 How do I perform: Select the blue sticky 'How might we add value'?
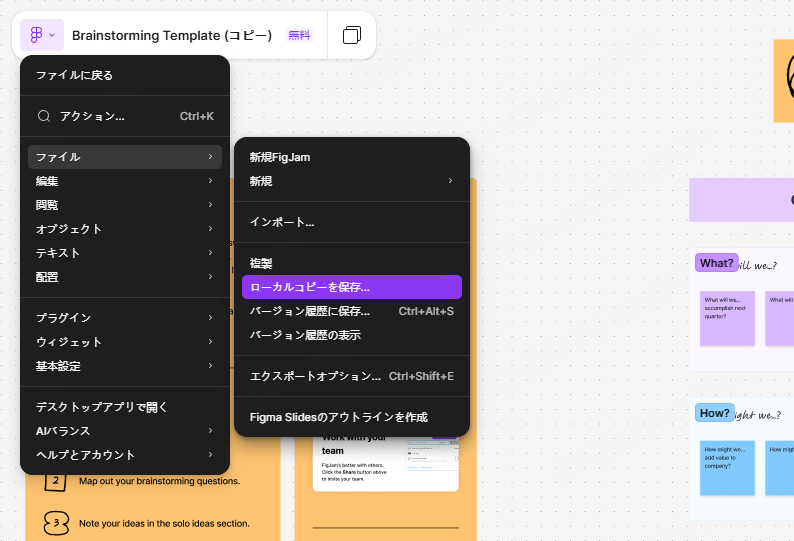(x=727, y=468)
